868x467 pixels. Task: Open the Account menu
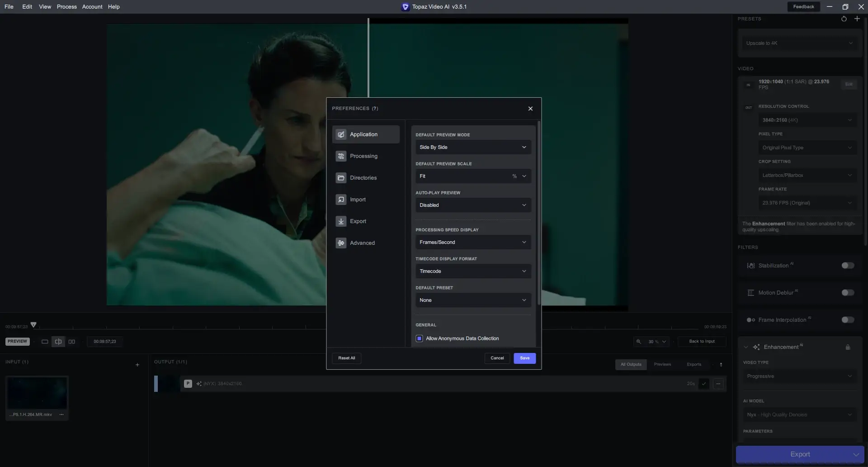(x=92, y=7)
